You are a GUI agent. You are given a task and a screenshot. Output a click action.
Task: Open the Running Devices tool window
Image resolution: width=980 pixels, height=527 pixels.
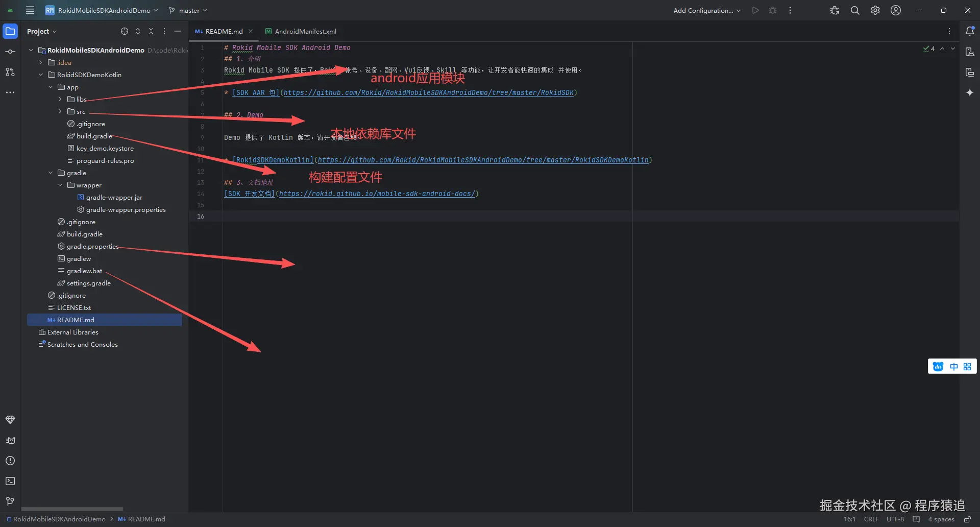click(970, 72)
